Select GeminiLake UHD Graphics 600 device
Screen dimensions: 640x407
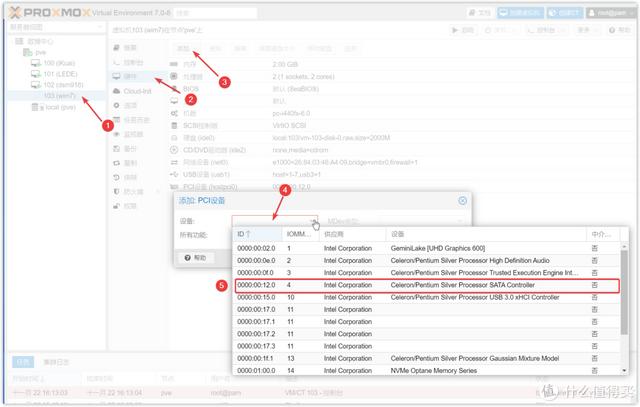(427, 248)
